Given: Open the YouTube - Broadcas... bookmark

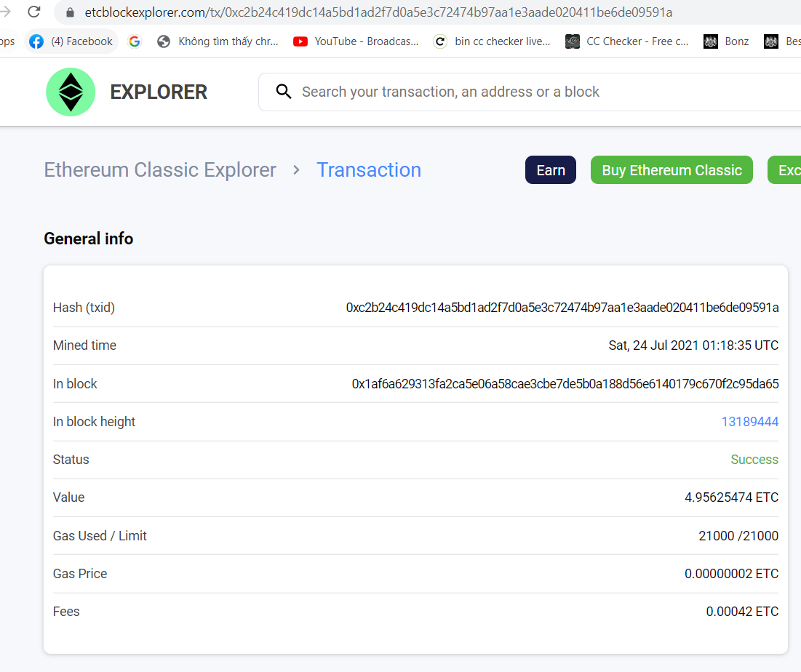Looking at the screenshot, I should (356, 41).
